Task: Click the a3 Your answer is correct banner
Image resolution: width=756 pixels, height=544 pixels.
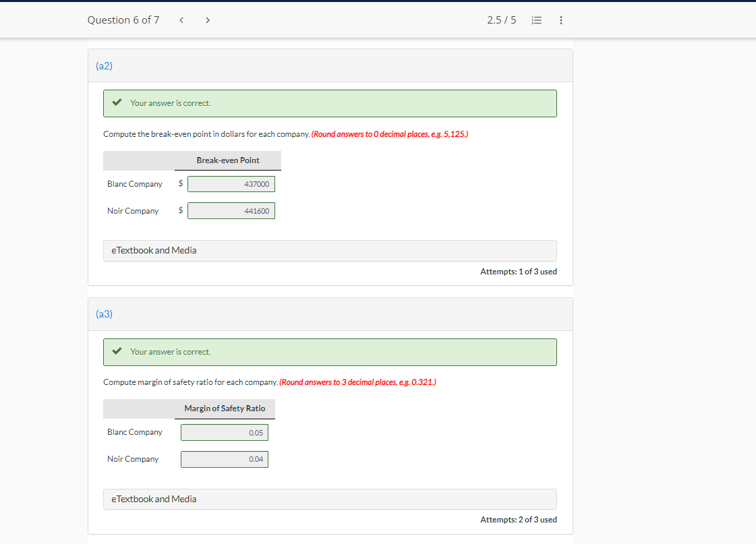Action: (x=330, y=351)
